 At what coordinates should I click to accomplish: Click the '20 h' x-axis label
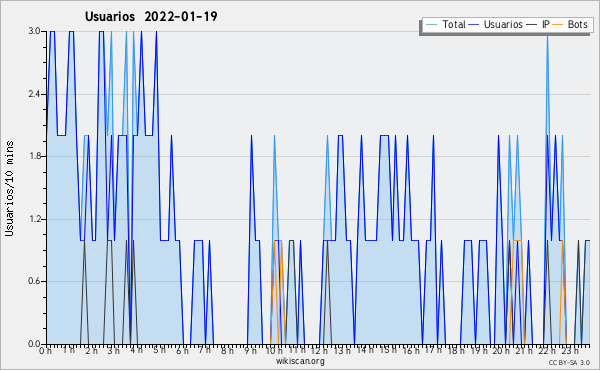click(501, 350)
